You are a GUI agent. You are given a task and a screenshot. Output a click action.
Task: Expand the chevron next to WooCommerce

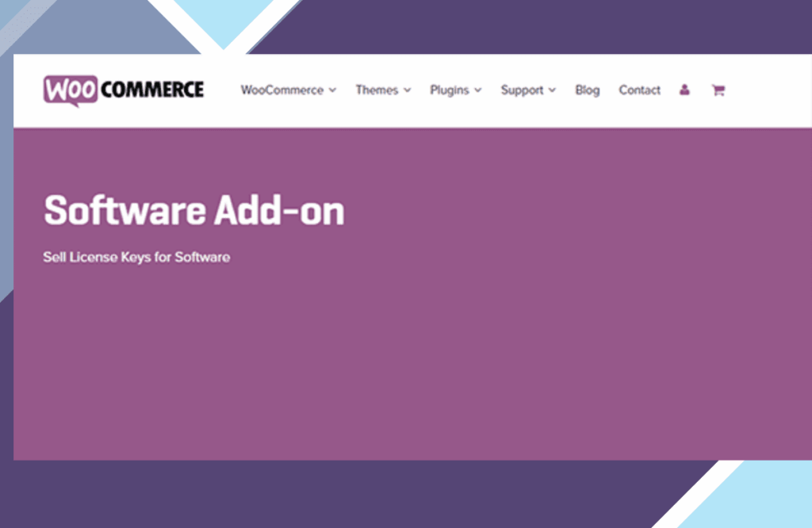click(x=333, y=90)
